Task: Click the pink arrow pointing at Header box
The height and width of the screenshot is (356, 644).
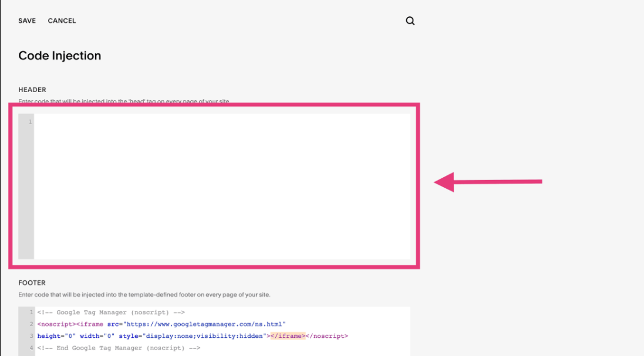Action: [x=487, y=182]
